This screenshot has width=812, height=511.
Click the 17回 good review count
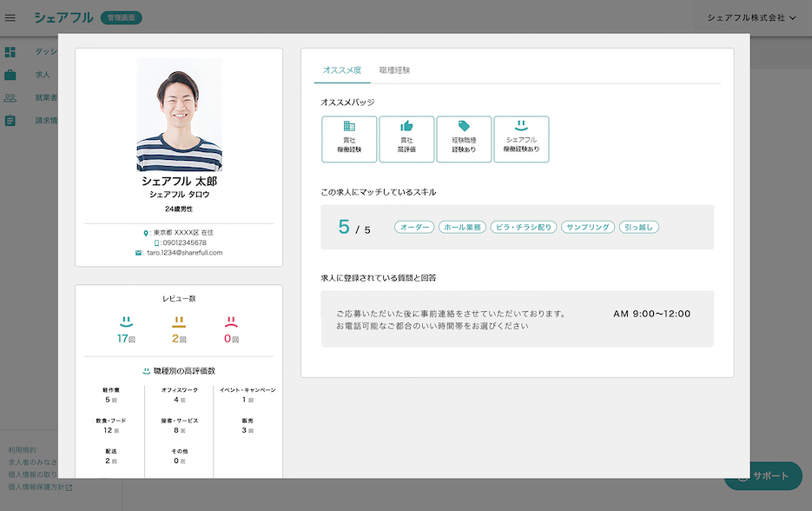coord(126,338)
